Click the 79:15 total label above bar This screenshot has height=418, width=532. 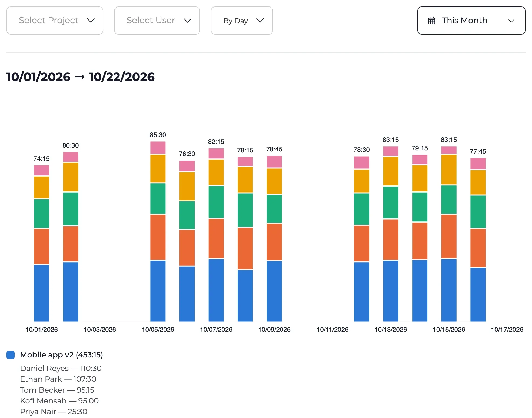[x=420, y=148]
